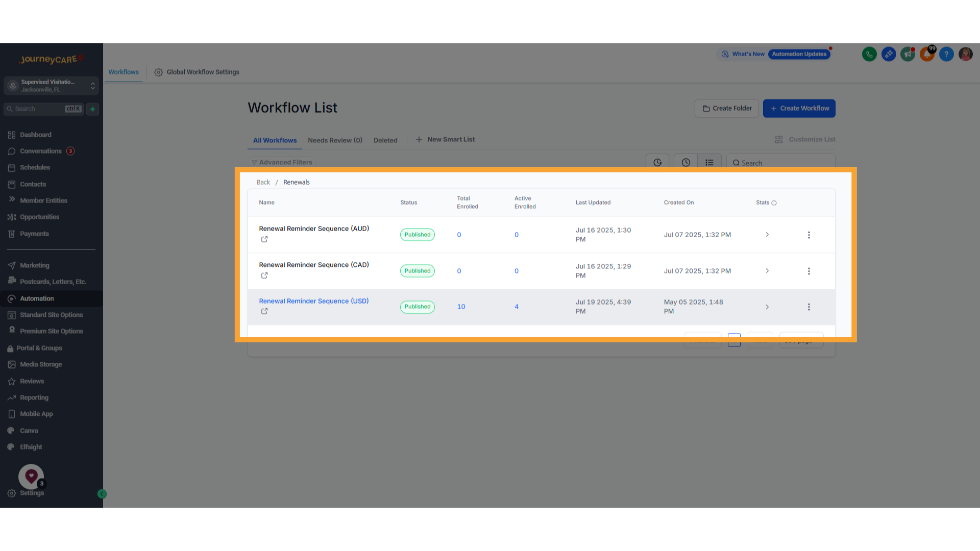Click Automation Updates pill next to What's New
Viewport: 980px width, 551px height.
point(799,54)
